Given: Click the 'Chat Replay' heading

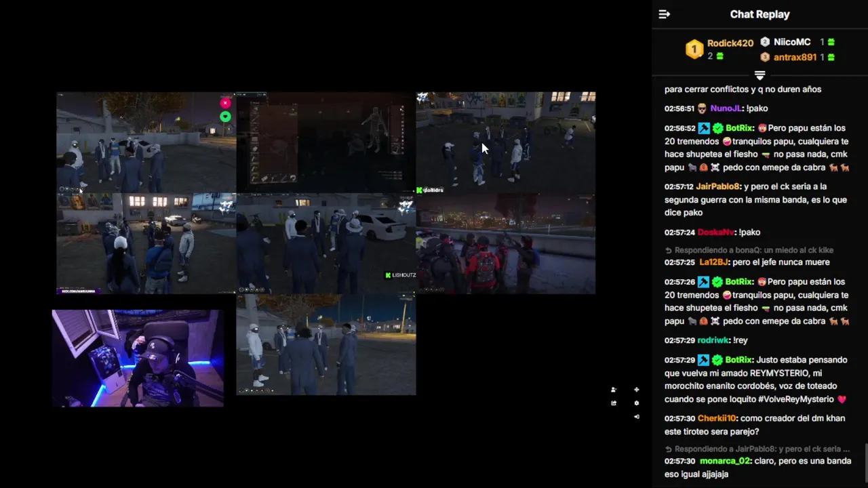Looking at the screenshot, I should tap(759, 14).
